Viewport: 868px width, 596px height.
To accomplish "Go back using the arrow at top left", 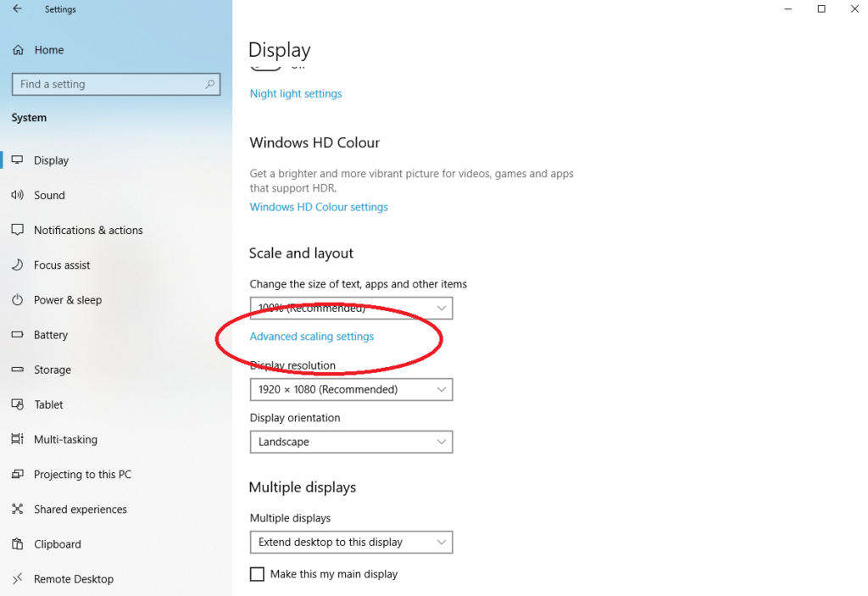I will coord(17,8).
